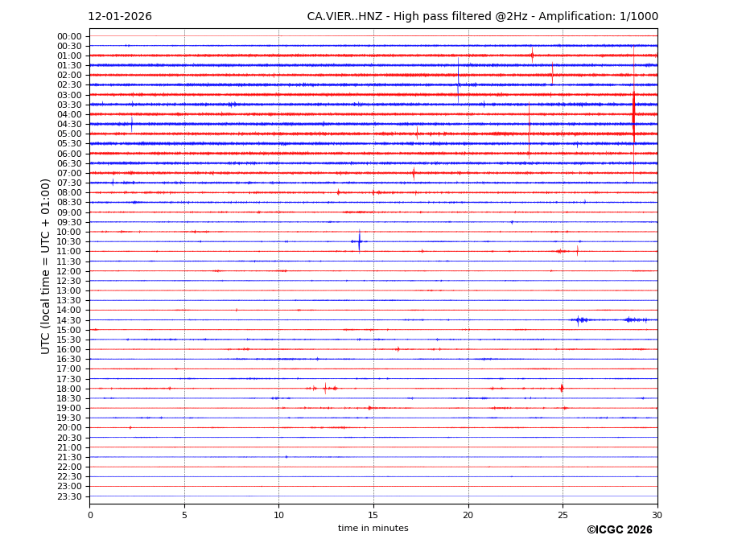Click the vertical UTC local time axis label

tap(46, 266)
